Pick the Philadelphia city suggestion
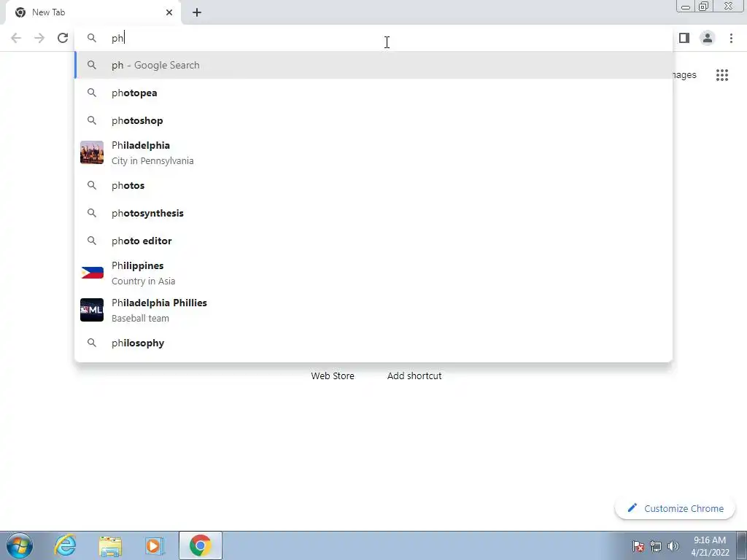This screenshot has height=560, width=747. click(x=373, y=153)
